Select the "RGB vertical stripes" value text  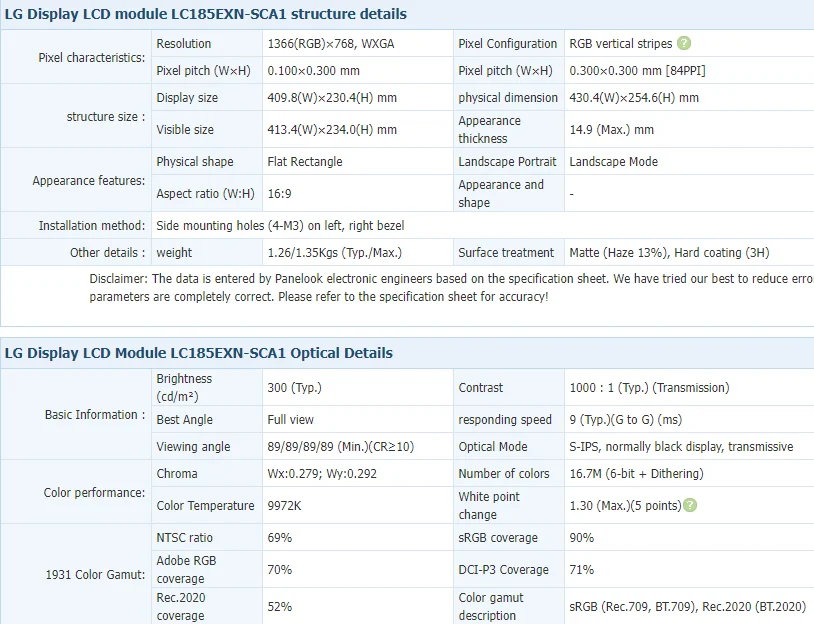pos(621,44)
